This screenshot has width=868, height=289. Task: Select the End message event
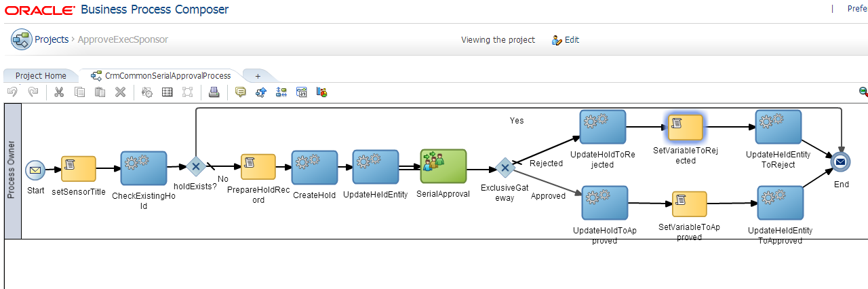coord(841,162)
